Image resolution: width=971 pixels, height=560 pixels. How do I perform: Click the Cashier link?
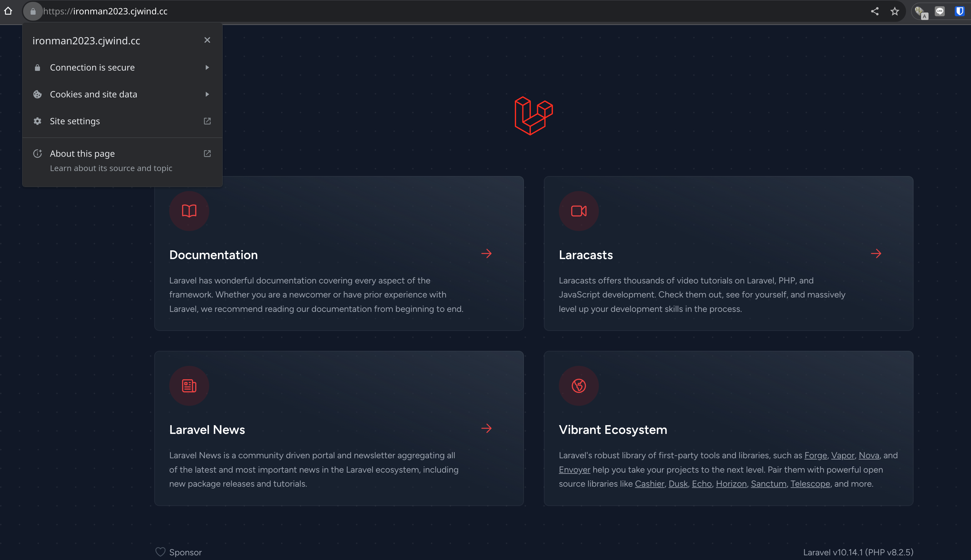tap(649, 484)
